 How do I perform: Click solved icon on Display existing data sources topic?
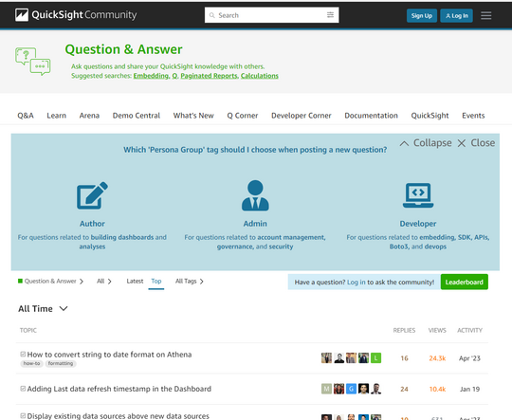(x=23, y=416)
